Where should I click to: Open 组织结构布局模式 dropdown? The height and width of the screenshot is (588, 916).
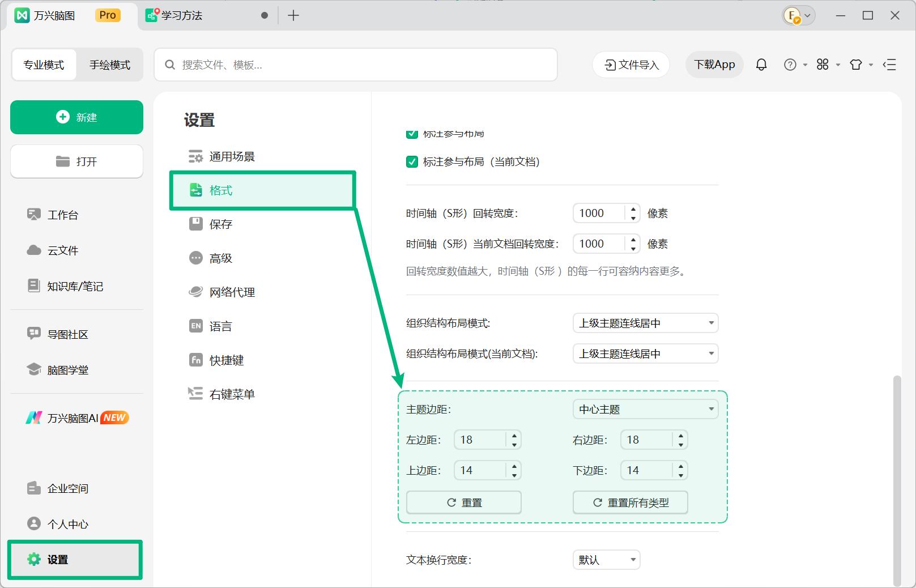(x=646, y=323)
